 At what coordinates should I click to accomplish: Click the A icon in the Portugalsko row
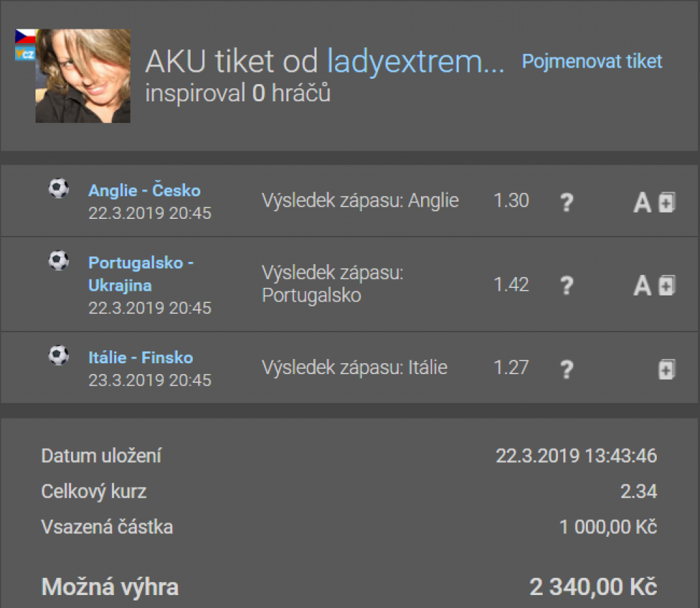tap(642, 285)
